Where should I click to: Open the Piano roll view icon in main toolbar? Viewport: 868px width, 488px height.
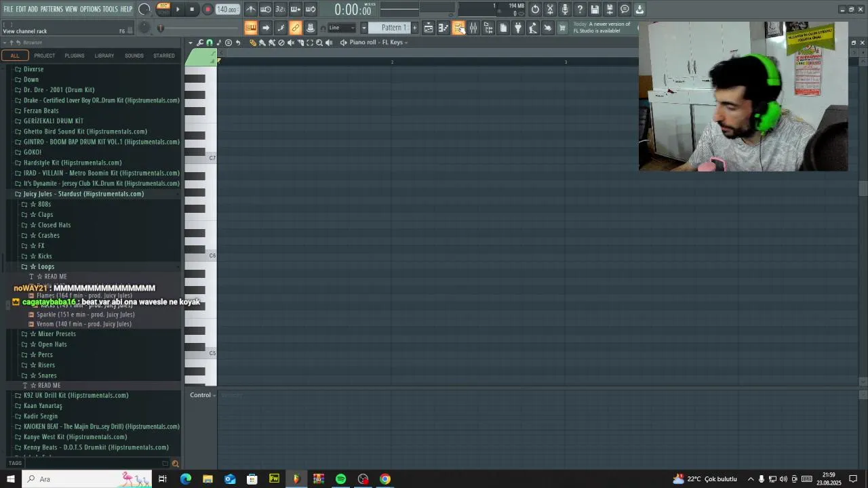point(443,28)
